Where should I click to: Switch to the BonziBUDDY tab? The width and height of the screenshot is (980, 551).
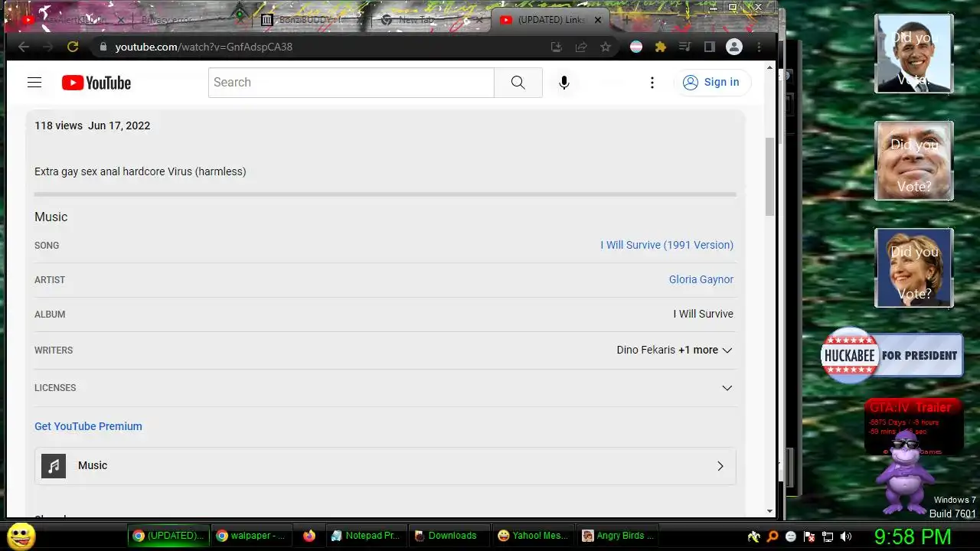(310, 20)
